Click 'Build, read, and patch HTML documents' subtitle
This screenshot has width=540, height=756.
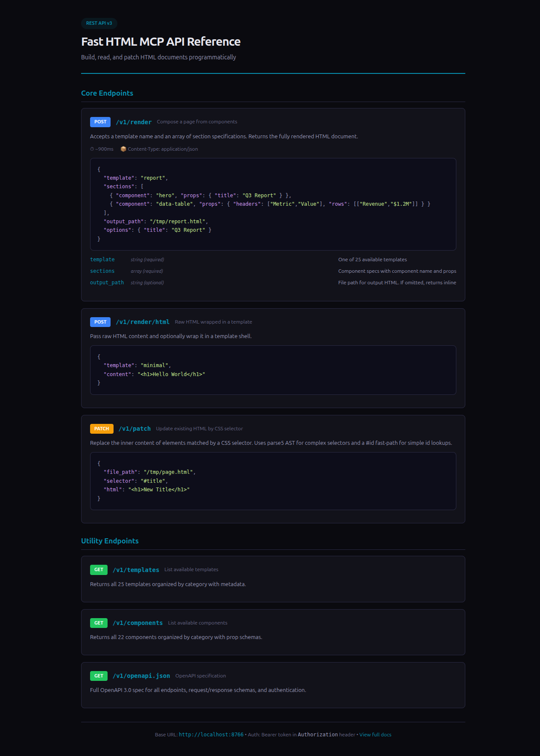[158, 57]
